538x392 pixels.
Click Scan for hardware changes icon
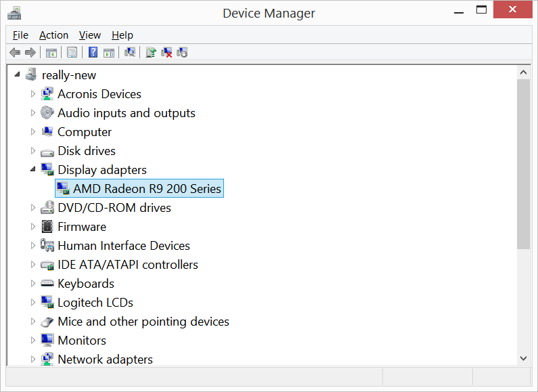pyautogui.click(x=130, y=53)
